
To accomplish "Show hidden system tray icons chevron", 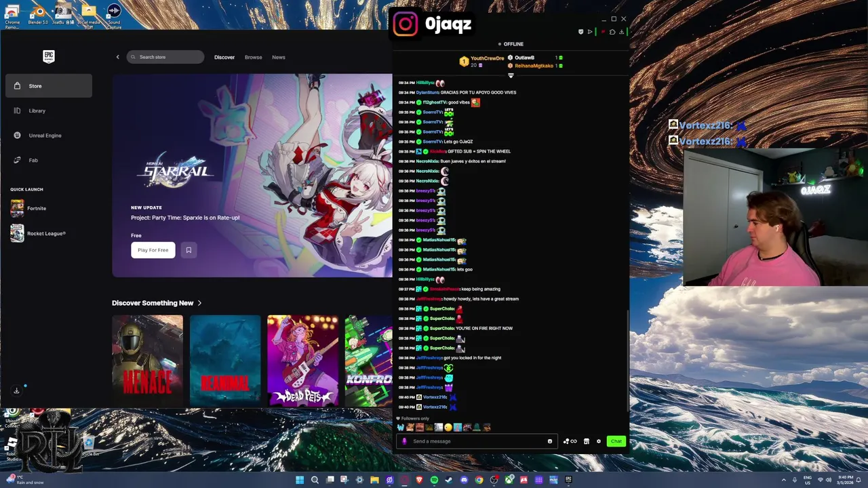I will [784, 480].
